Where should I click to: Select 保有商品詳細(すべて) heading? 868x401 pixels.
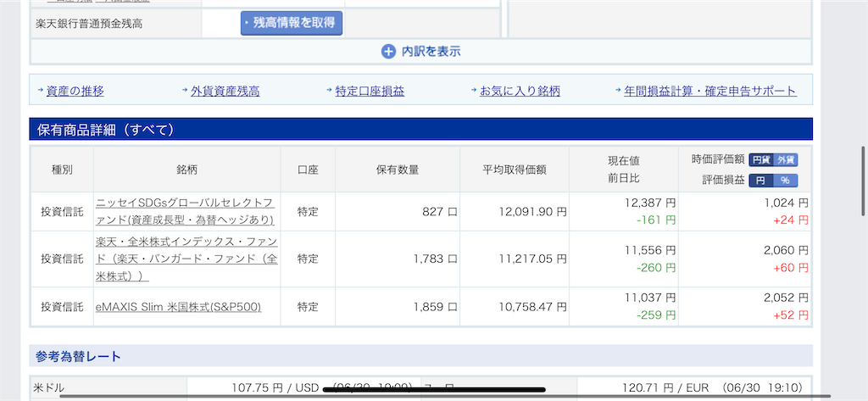(106, 130)
